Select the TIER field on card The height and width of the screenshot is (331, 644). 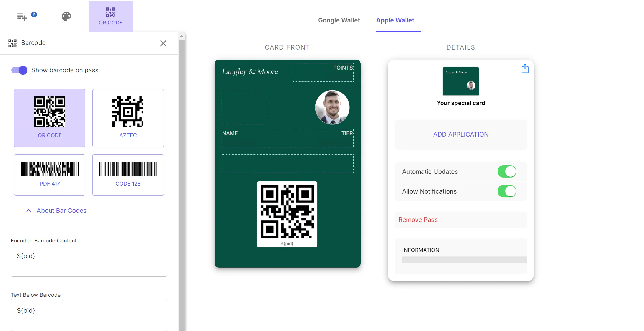347,133
